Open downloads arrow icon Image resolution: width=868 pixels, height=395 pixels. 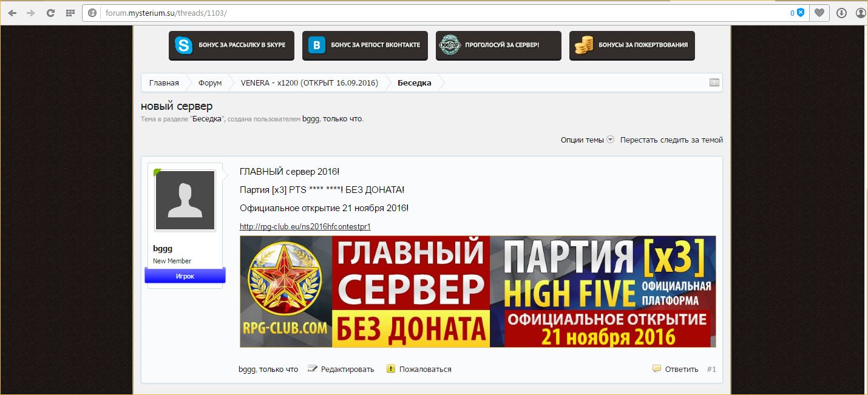(841, 13)
